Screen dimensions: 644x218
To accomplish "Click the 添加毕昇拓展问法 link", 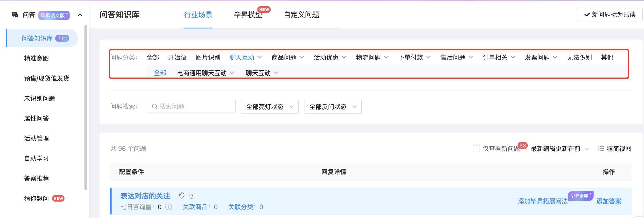I will 543,201.
